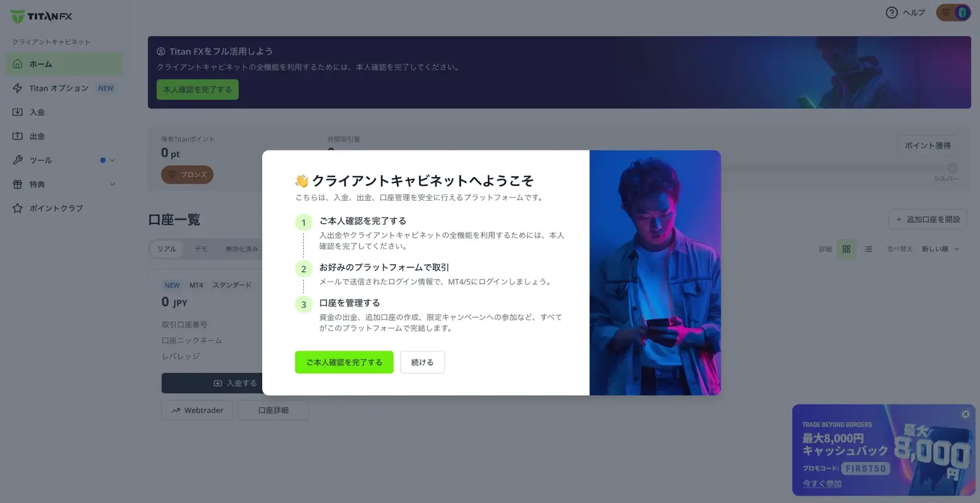
Task: Click the star icon beside ポイントクラブ
Action: click(18, 208)
